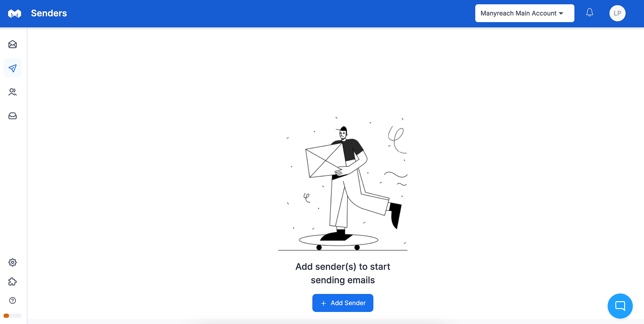Click the 'Add sender(s) to start' heading
The image size is (644, 324).
pyautogui.click(x=343, y=266)
